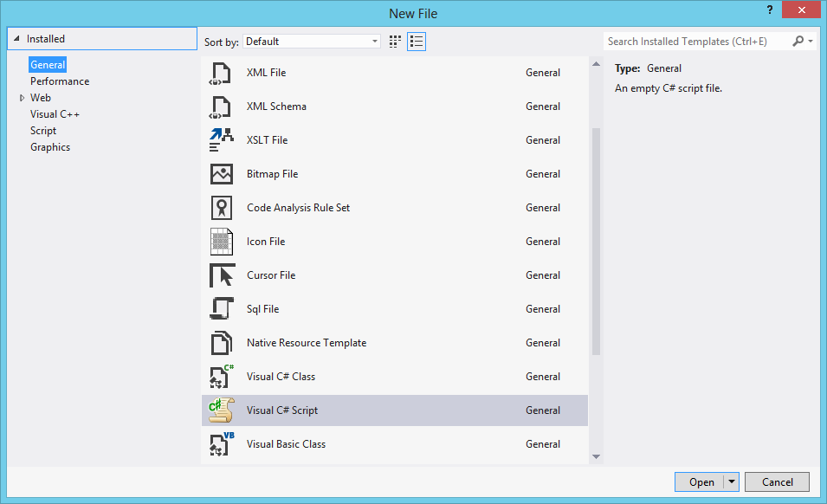The height and width of the screenshot is (504, 827).
Task: Open the Sort by Default dropdown
Action: click(312, 42)
